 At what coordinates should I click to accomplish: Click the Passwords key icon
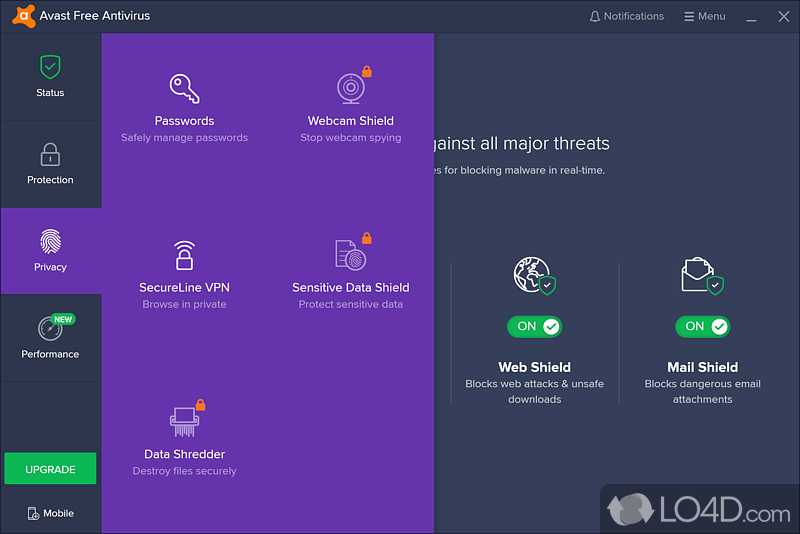coord(184,89)
